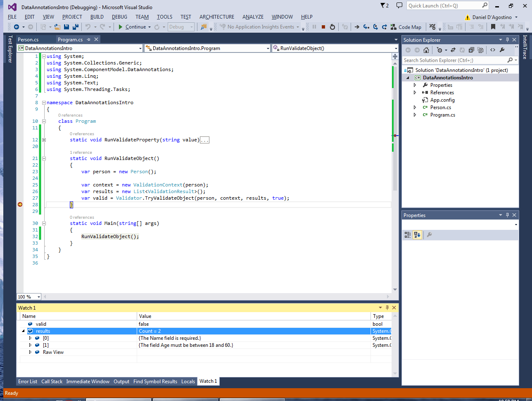The height and width of the screenshot is (401, 532).
Task: Click the green Continue play arrow
Action: coord(120,27)
